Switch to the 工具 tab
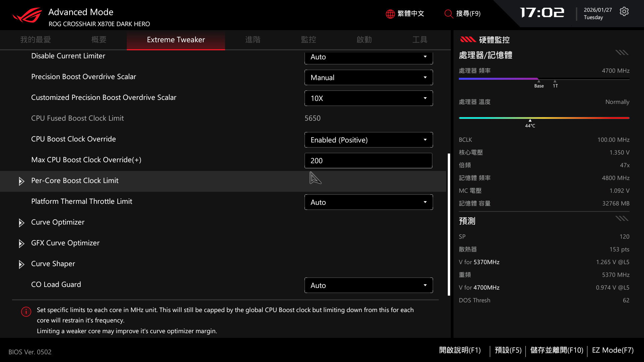 pos(420,40)
